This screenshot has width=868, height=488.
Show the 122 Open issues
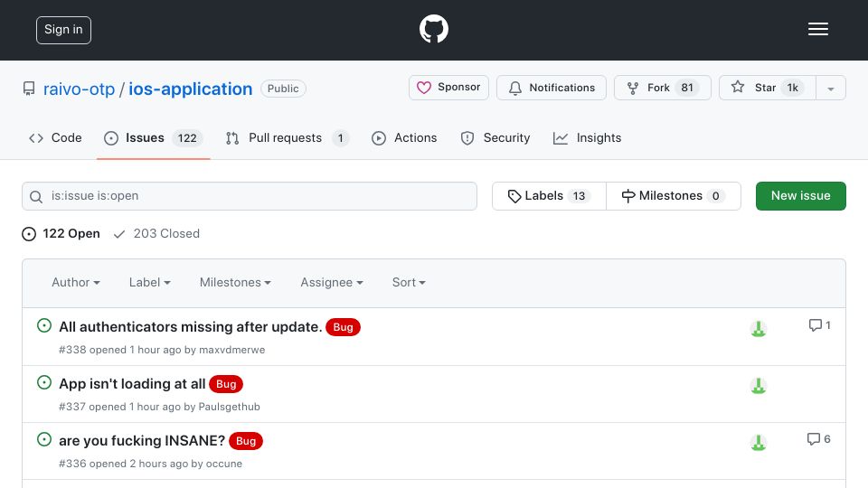coord(61,233)
